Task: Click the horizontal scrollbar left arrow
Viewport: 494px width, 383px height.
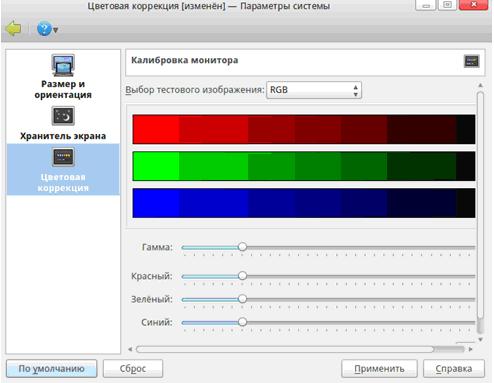Action: 130,349
